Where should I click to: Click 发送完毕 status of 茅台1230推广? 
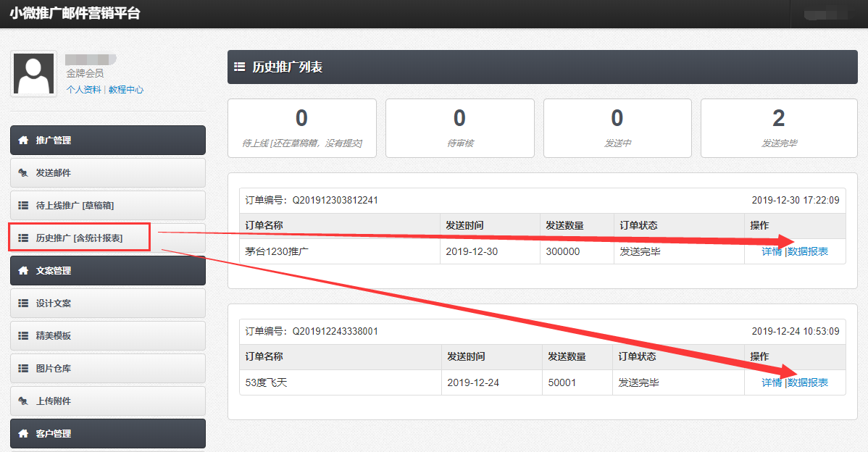point(640,252)
